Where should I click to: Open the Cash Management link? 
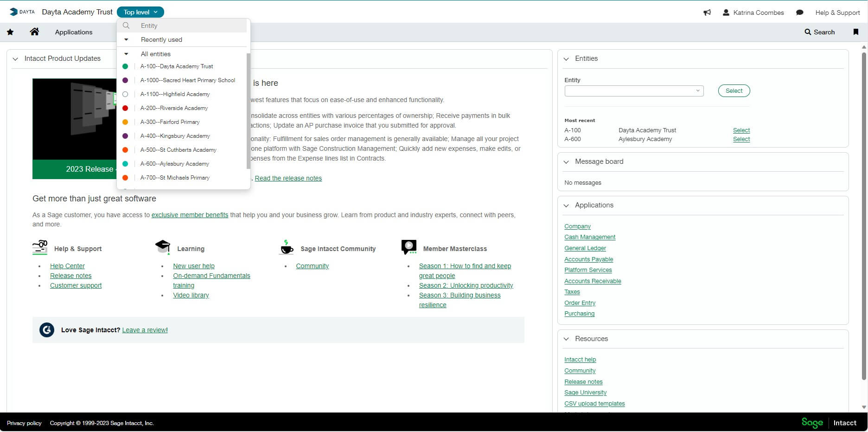pyautogui.click(x=590, y=237)
